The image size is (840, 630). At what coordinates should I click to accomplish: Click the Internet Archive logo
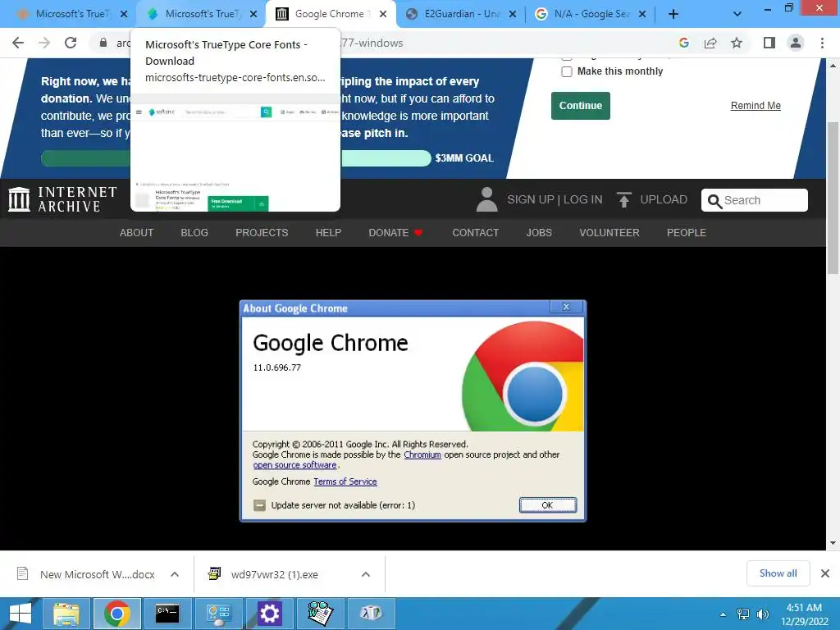point(62,199)
